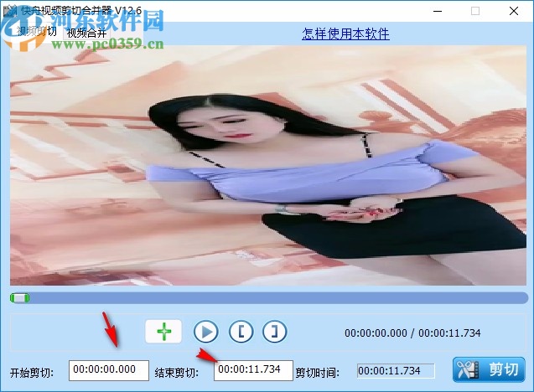Viewport: 534px width, 392px height.
Task: Focus the 结束剪切 end time field
Action: coord(253,370)
